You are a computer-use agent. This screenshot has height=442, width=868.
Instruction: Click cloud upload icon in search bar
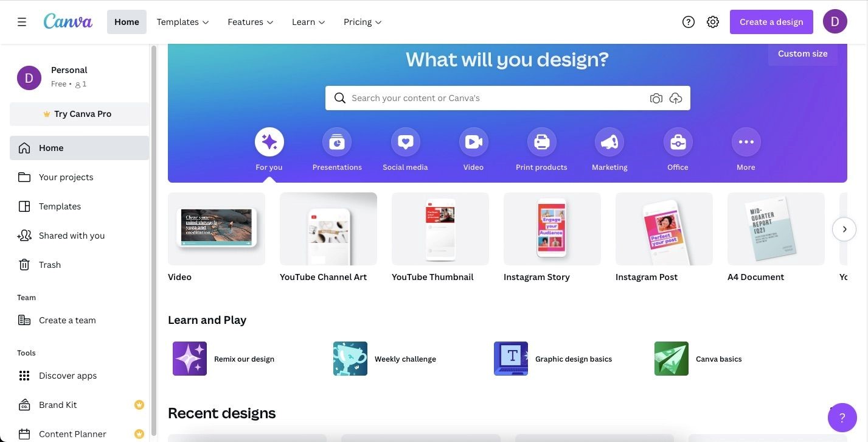[x=676, y=98]
